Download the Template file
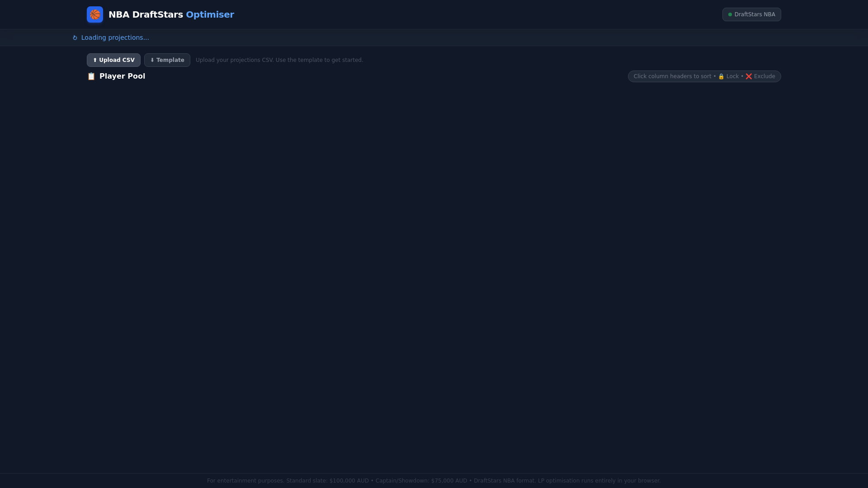This screenshot has width=868, height=488. tap(167, 60)
